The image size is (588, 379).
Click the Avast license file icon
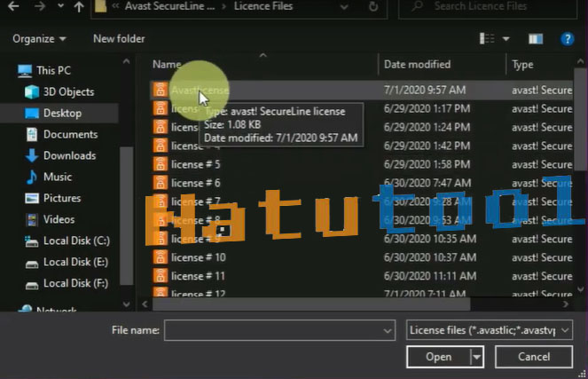click(161, 90)
